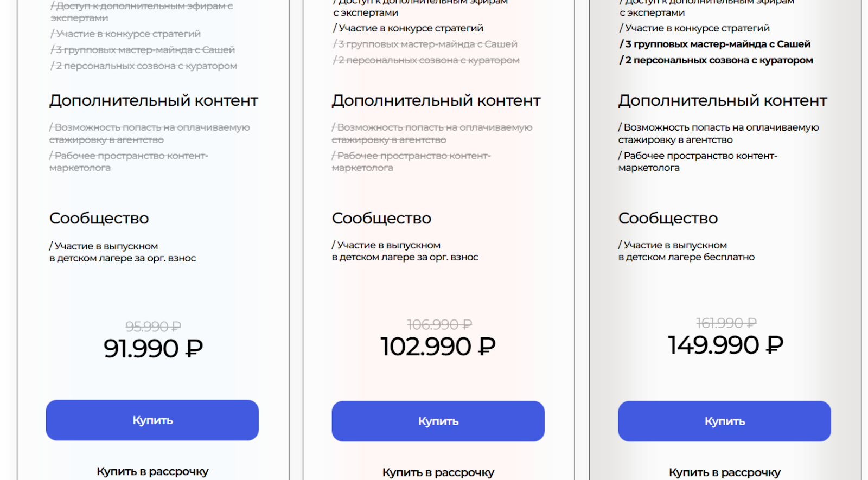Image resolution: width=868 pixels, height=480 pixels.
Task: Click Сообщество heading in 102.990 ₽ plan
Action: 381,218
